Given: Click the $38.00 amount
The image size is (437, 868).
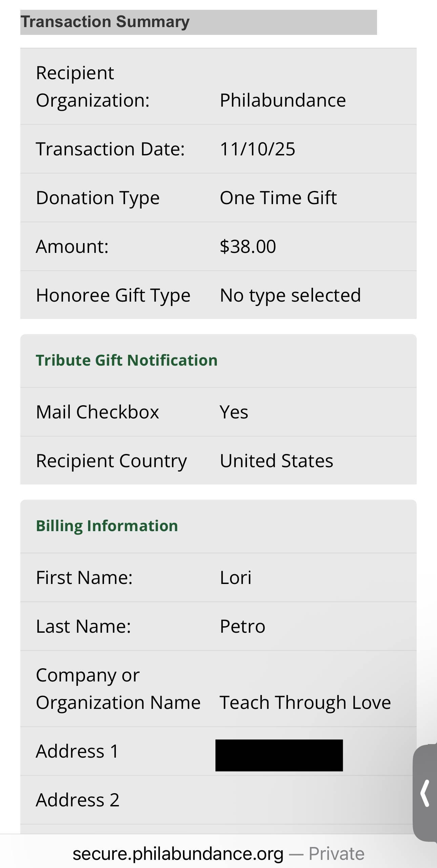Looking at the screenshot, I should [248, 246].
